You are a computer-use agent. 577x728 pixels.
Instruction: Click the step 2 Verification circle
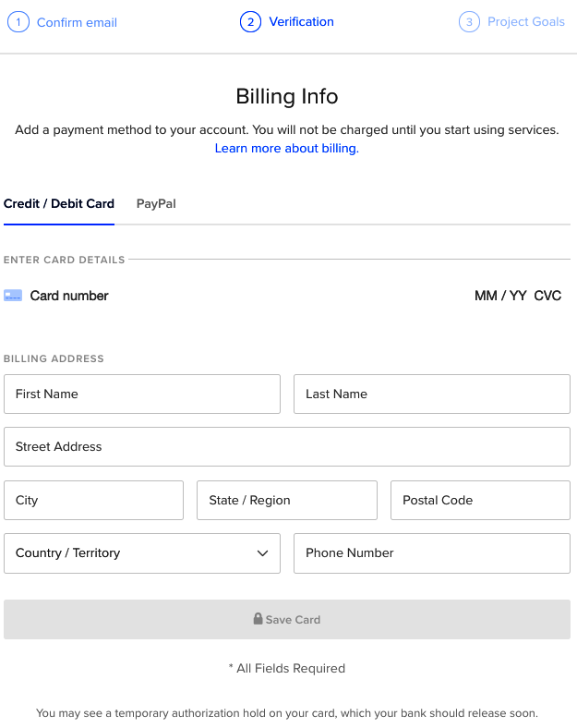pyautogui.click(x=250, y=22)
